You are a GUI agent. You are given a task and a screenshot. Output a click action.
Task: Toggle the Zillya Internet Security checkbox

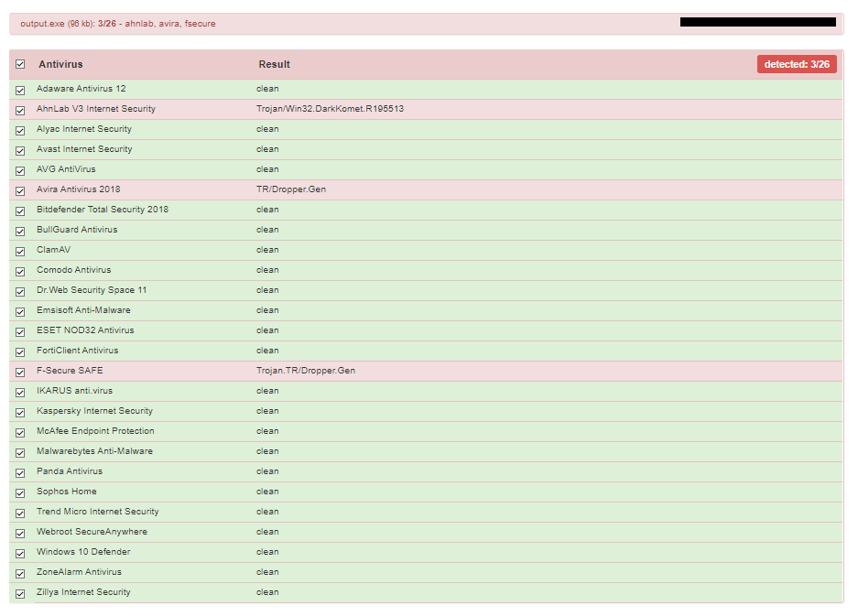click(20, 593)
